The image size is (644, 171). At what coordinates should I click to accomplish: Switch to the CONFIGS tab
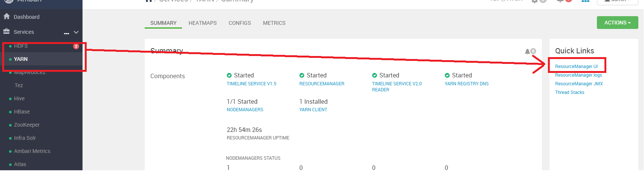pyautogui.click(x=240, y=23)
